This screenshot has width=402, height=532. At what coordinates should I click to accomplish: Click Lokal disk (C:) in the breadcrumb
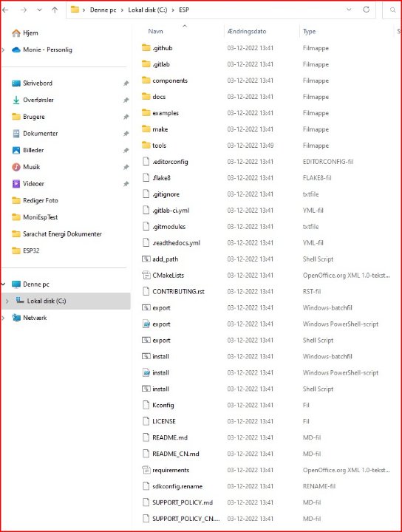point(148,10)
